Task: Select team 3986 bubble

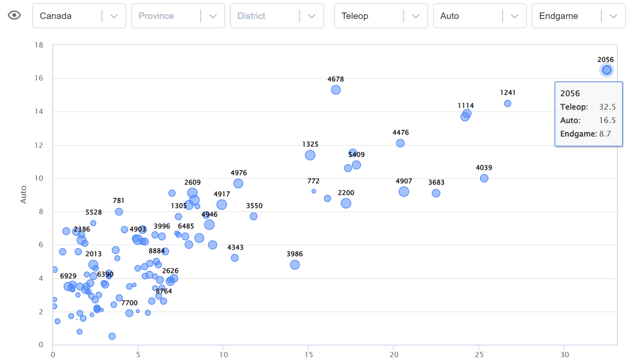Action: (294, 264)
